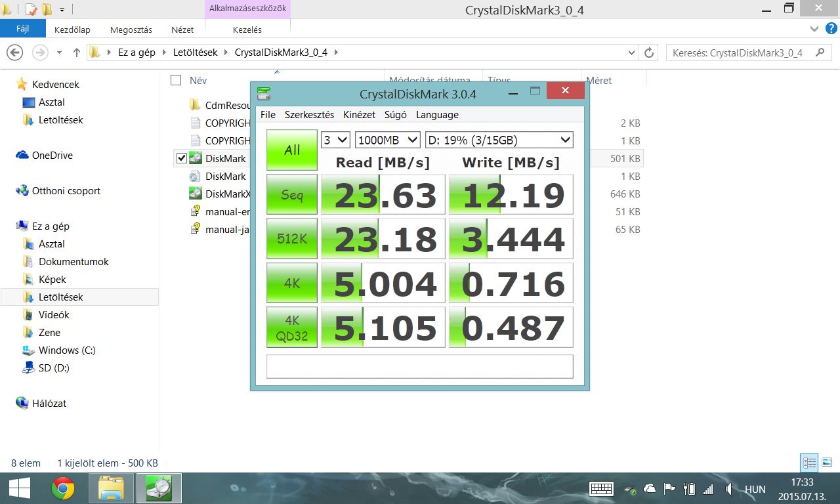
Task: Open OneDrive in the navigation pane
Action: tap(52, 156)
